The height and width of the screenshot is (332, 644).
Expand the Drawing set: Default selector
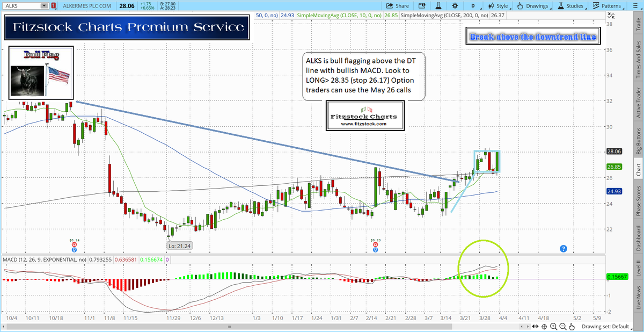point(606,326)
